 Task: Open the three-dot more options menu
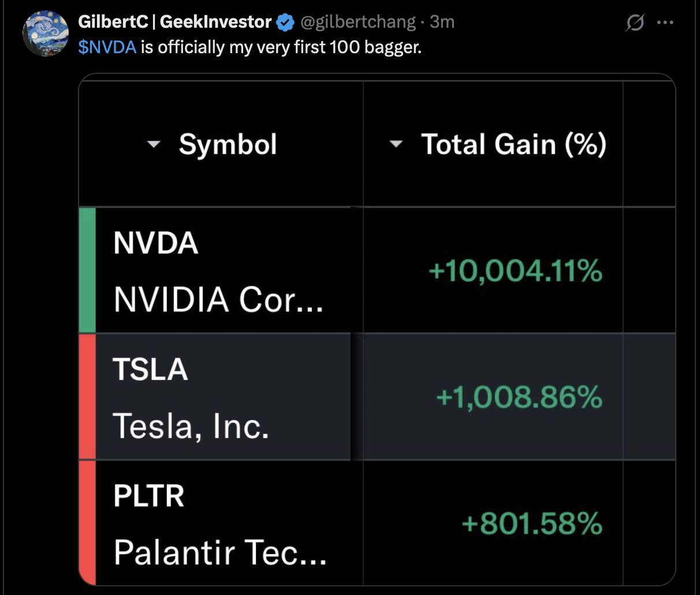pos(665,23)
